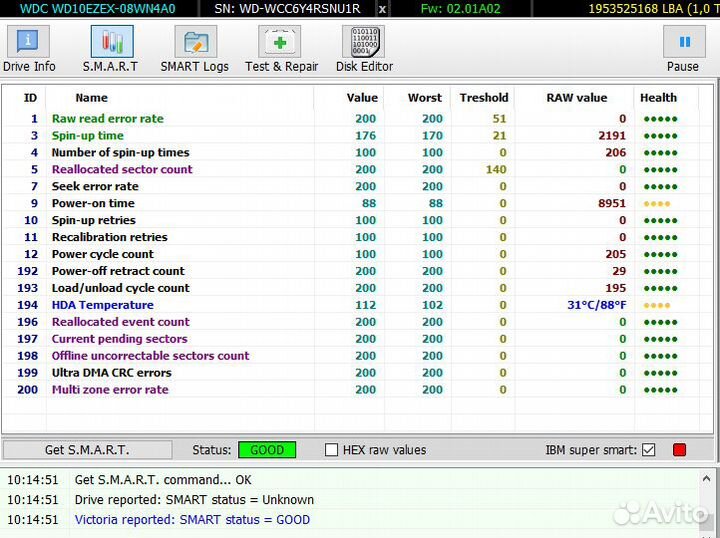
Task: Click the Health column header
Action: coord(658,98)
